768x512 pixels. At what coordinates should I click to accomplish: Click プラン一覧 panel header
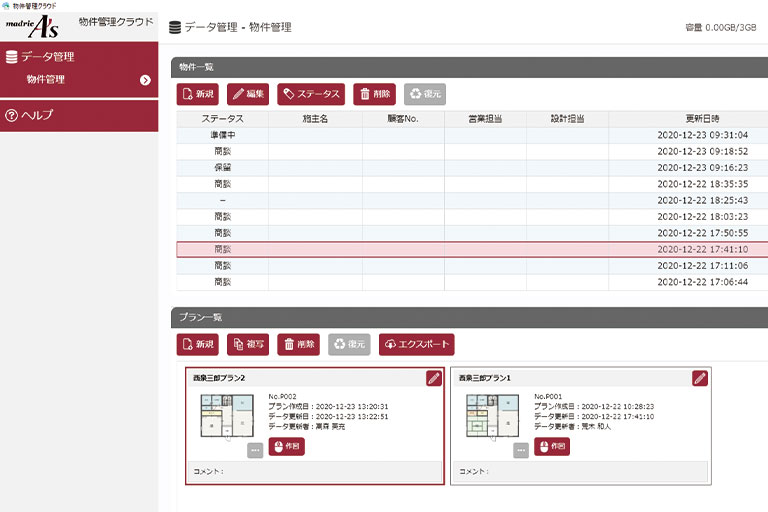(469, 317)
